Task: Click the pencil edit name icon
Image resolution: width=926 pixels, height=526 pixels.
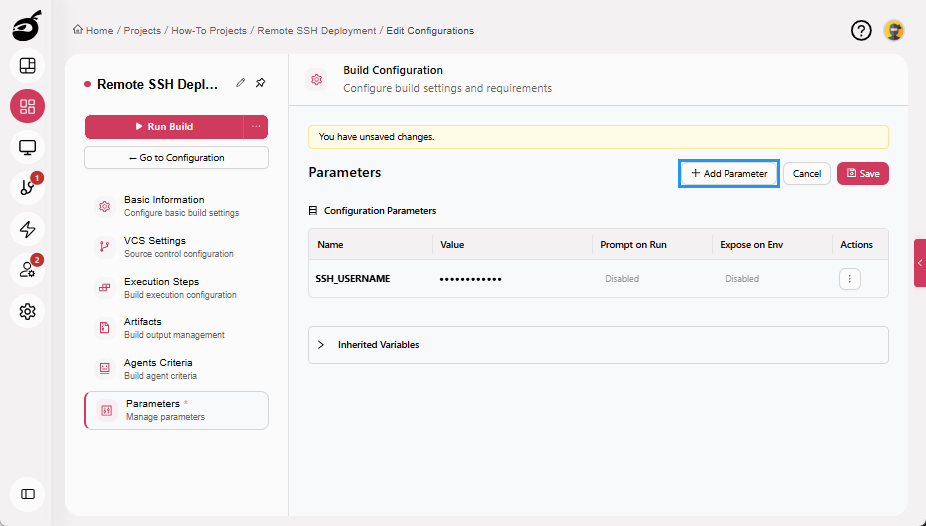Action: click(x=240, y=83)
